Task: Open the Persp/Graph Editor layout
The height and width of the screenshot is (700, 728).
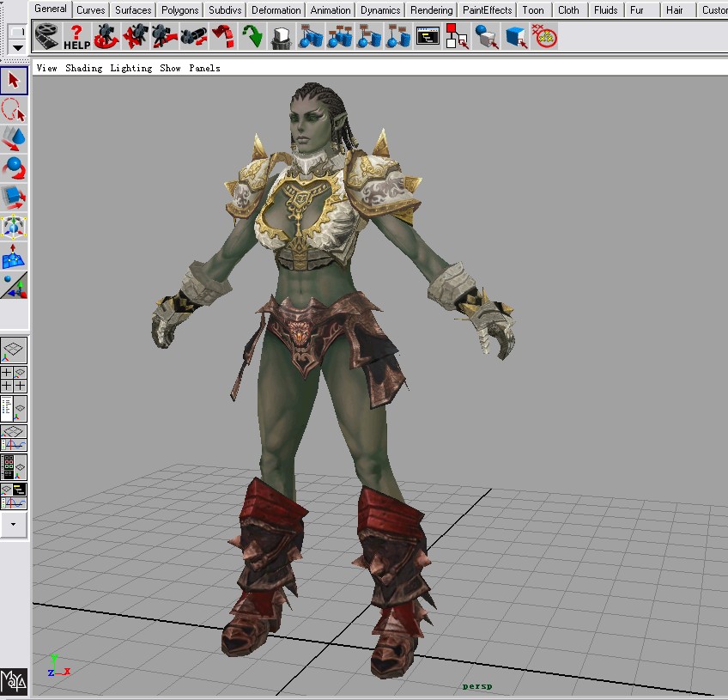Action: 14,438
